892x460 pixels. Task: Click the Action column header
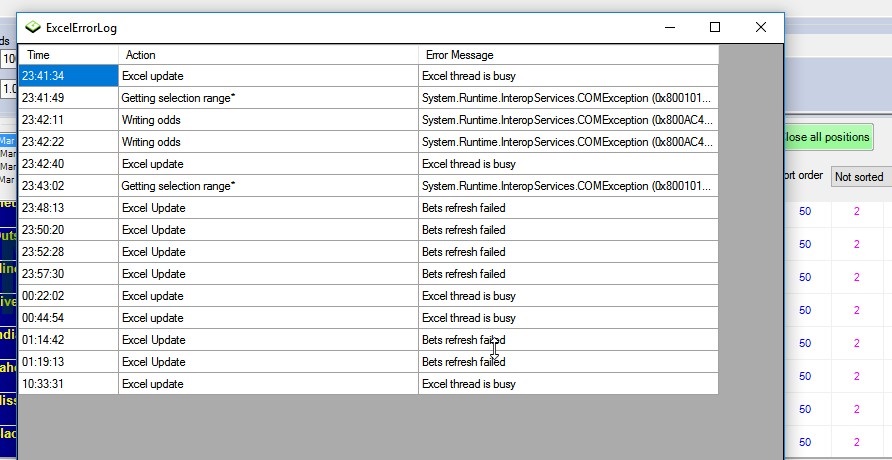click(269, 55)
